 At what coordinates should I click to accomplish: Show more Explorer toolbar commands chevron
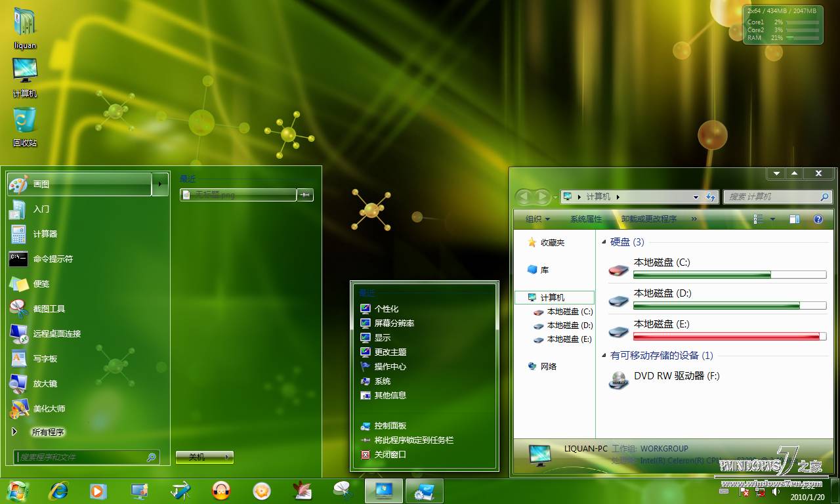[694, 219]
